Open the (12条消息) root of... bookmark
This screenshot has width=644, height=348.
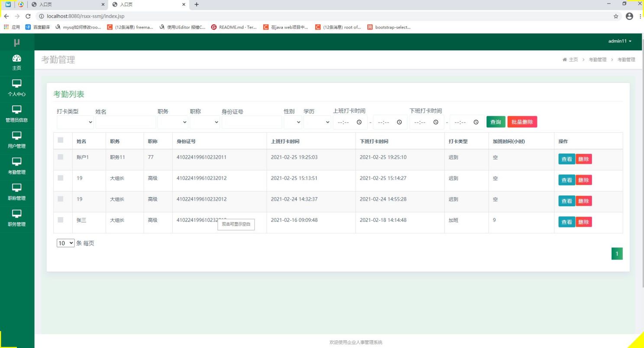click(338, 27)
